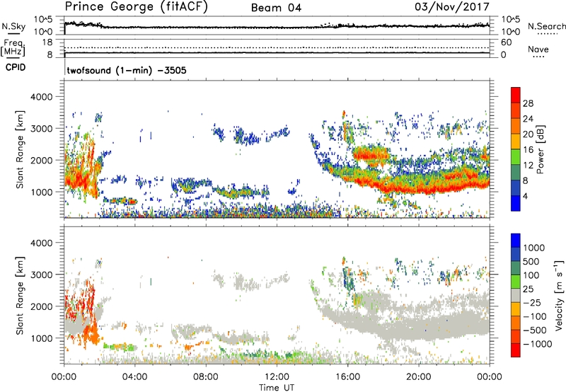The height and width of the screenshot is (392, 566).
Task: Select the '-1000' value on Velocity scale
Action: [538, 344]
